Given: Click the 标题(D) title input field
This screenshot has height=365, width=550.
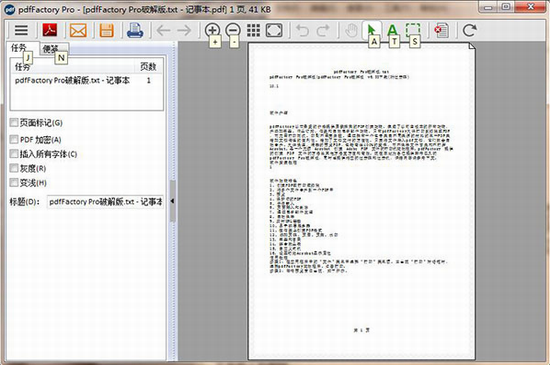Looking at the screenshot, I should tap(105, 202).
